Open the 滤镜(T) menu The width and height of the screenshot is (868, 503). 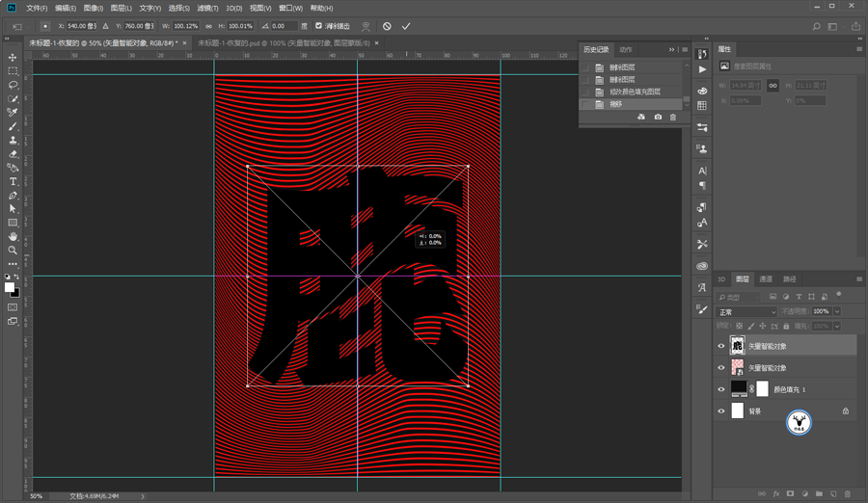(207, 8)
